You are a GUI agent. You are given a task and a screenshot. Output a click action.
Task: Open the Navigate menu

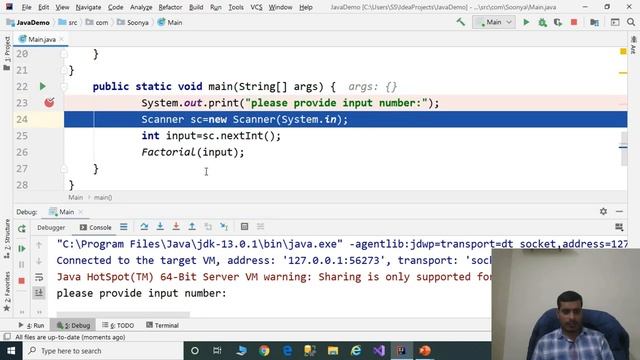pos(88,7)
